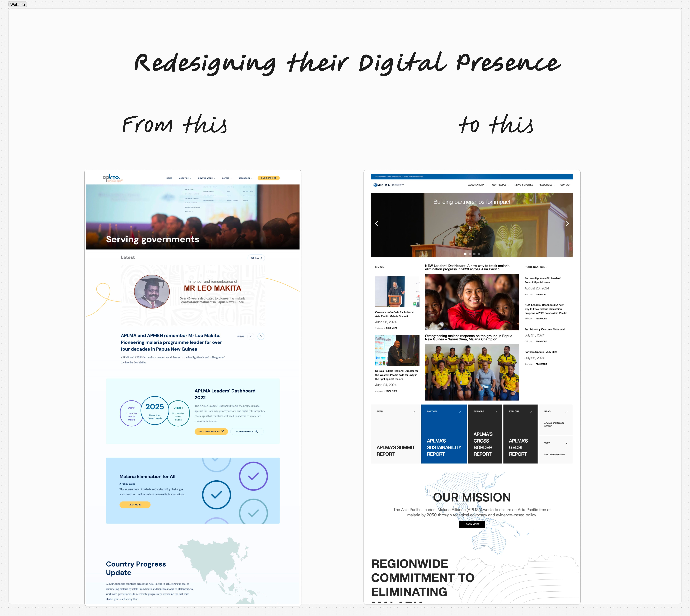Open Dr Saia Piukala news thumbnail
This screenshot has height=616, width=690.
(x=397, y=351)
